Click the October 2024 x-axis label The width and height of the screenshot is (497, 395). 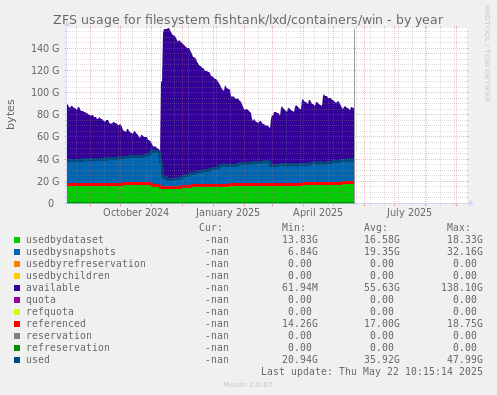click(x=136, y=213)
